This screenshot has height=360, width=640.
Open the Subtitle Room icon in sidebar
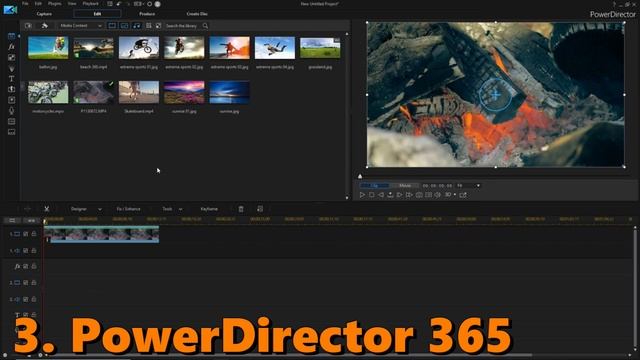[11, 132]
